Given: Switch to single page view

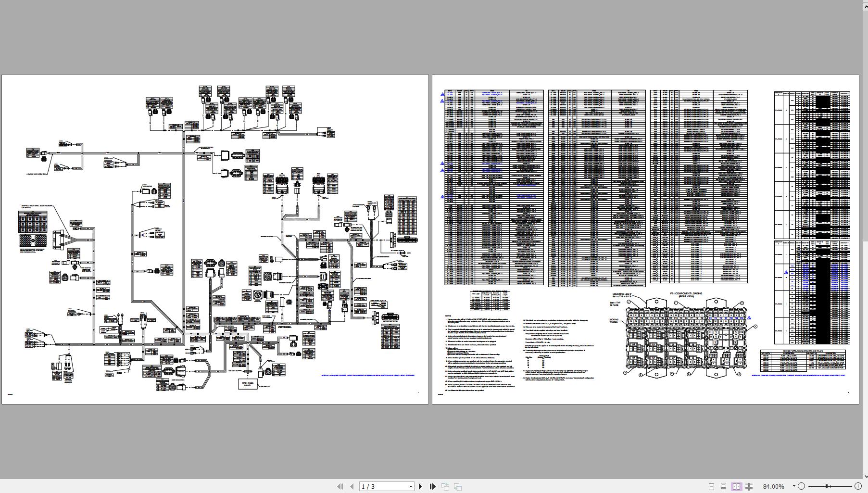Looking at the screenshot, I should (x=711, y=486).
